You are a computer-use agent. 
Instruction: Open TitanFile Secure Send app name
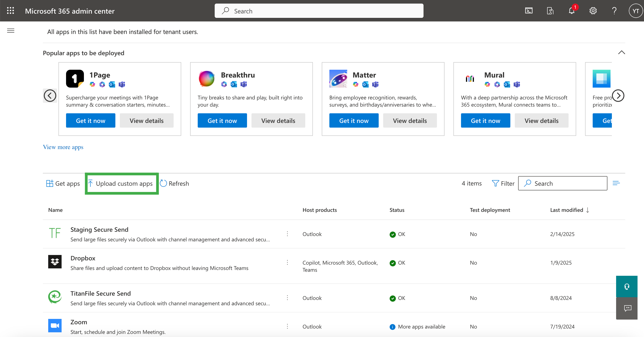[100, 293]
